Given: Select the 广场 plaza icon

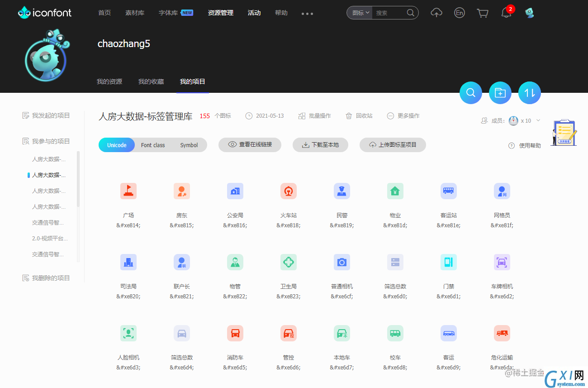Looking at the screenshot, I should 128,191.
